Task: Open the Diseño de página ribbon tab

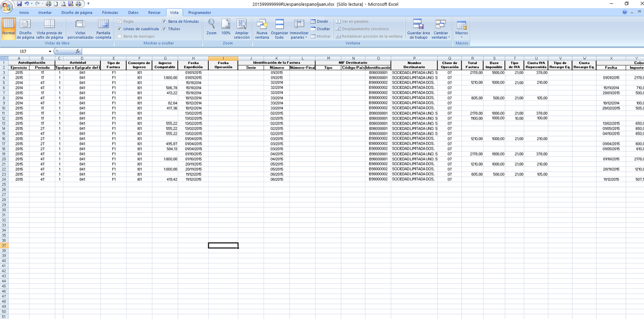Action: pos(78,12)
